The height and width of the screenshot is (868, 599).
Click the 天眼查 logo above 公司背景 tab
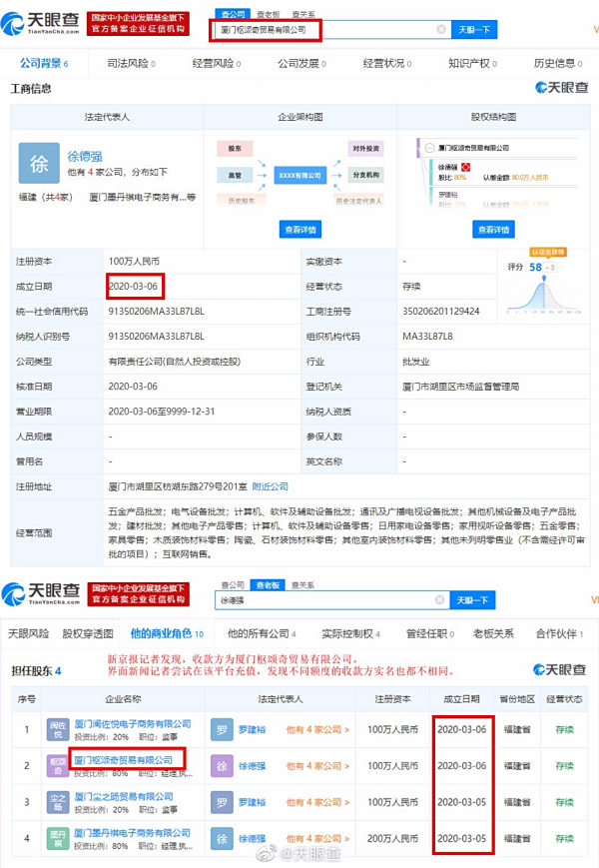pos(40,23)
